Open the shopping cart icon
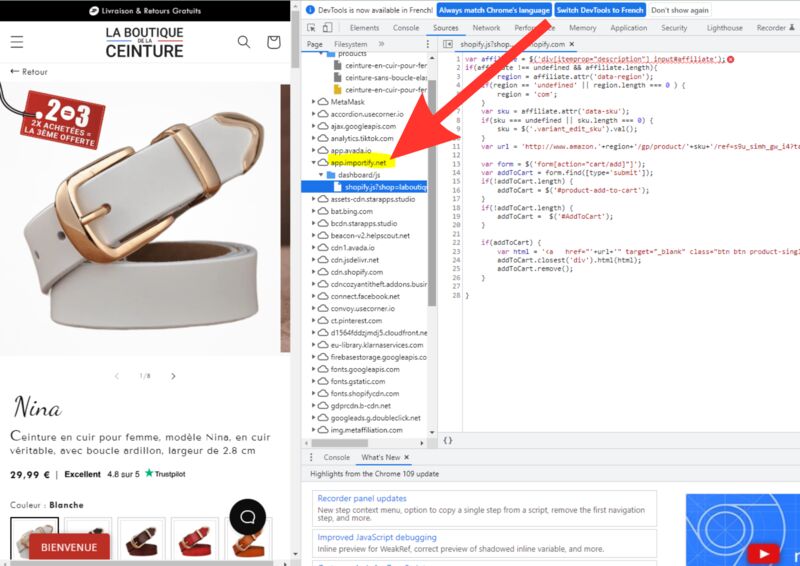The height and width of the screenshot is (566, 800). pos(273,42)
